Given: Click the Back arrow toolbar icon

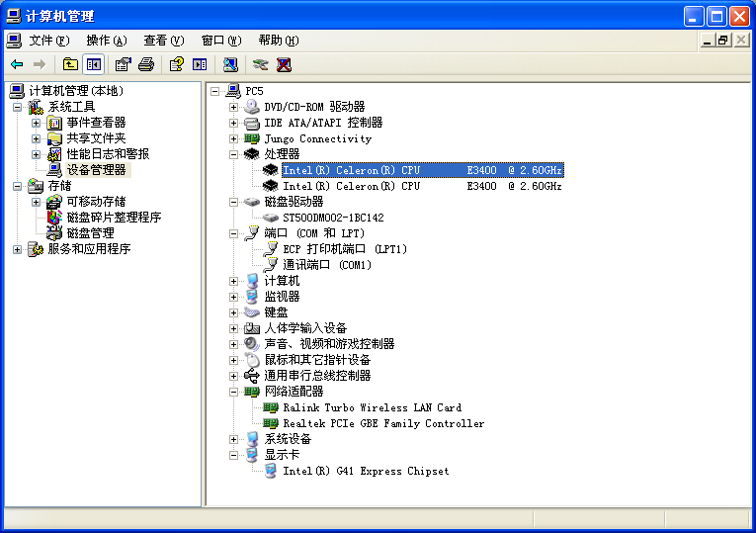Looking at the screenshot, I should [x=18, y=64].
